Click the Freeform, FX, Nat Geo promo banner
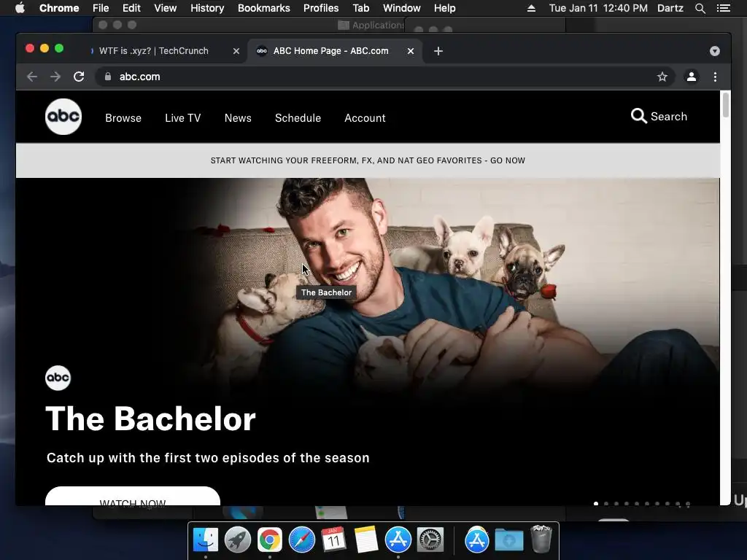 (x=368, y=160)
